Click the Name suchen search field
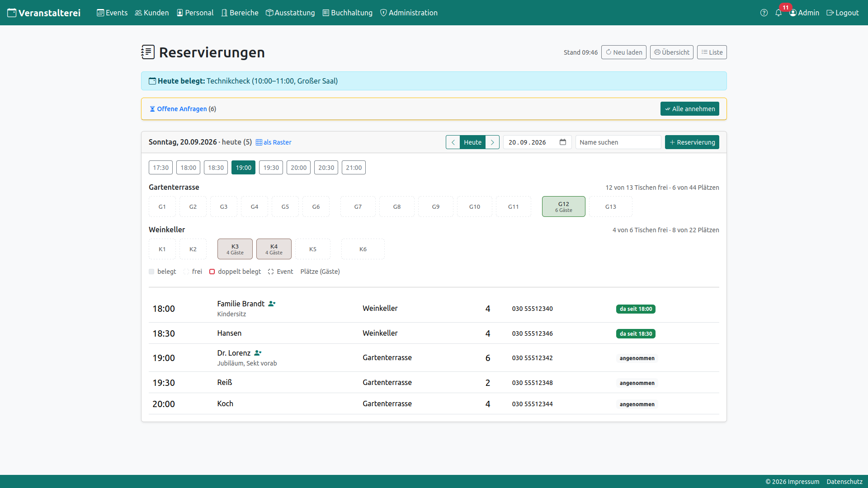The width and height of the screenshot is (868, 488). (x=618, y=142)
